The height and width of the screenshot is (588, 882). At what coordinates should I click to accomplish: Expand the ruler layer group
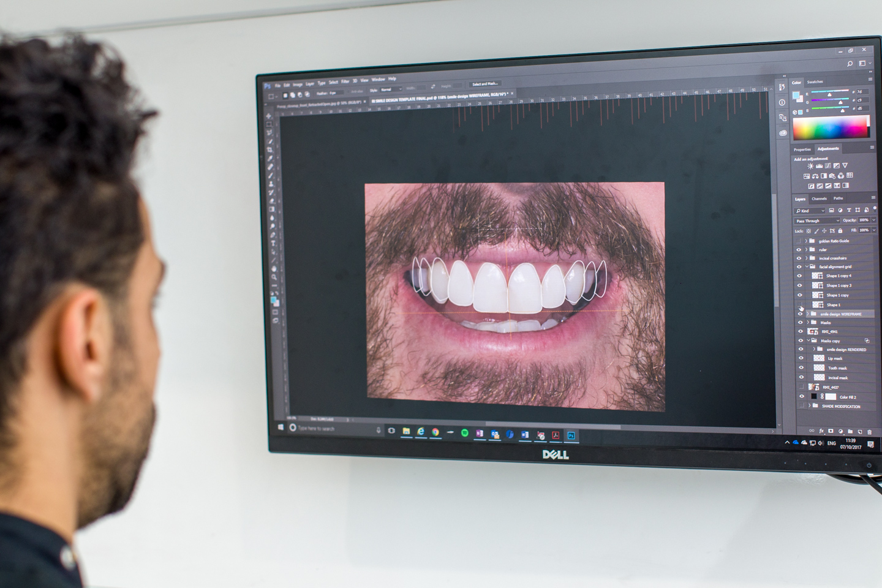click(x=806, y=249)
